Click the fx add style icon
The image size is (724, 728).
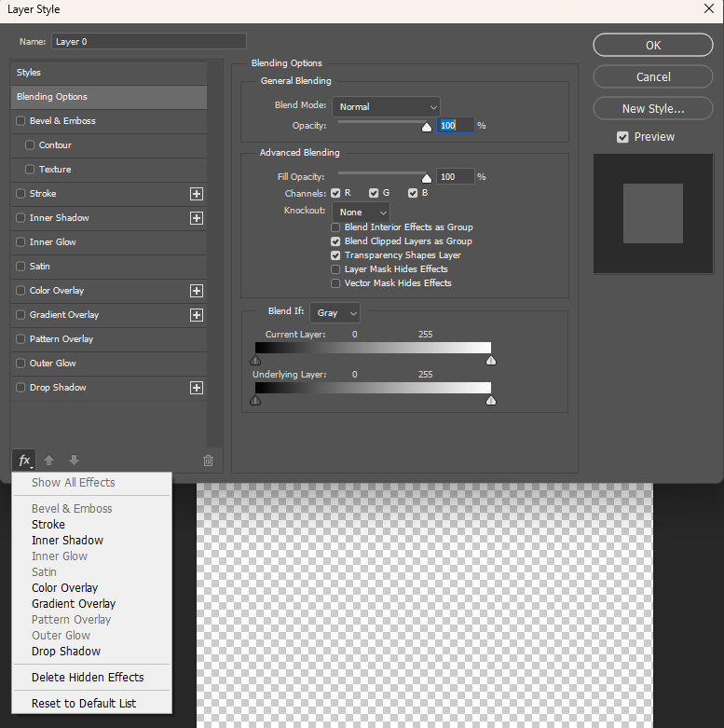pyautogui.click(x=24, y=460)
